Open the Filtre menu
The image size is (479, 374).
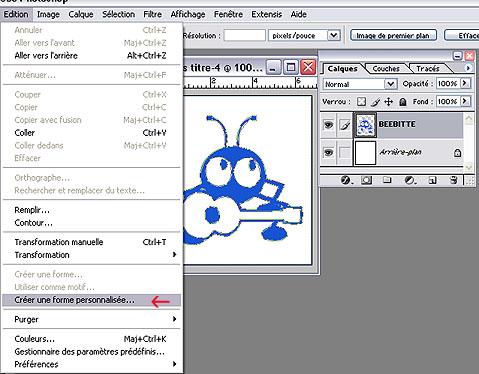(152, 14)
